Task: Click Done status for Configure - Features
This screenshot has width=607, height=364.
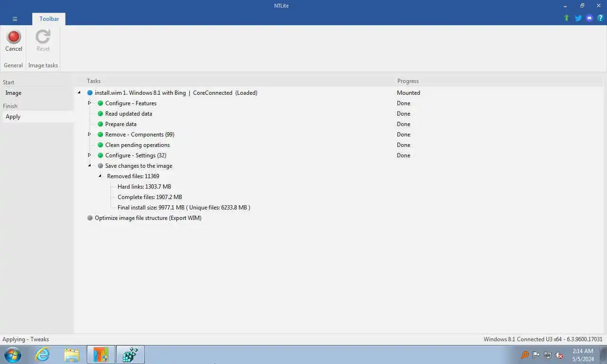Action: [404, 103]
